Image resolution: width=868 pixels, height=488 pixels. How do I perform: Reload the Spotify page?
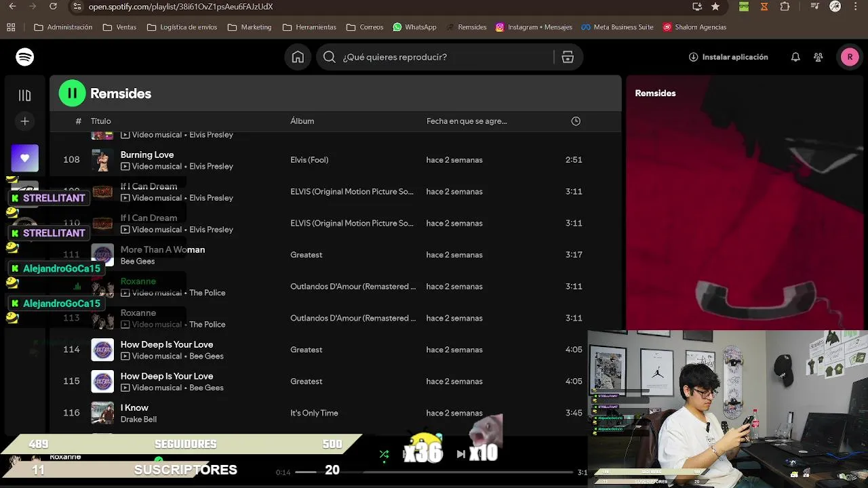tap(54, 7)
